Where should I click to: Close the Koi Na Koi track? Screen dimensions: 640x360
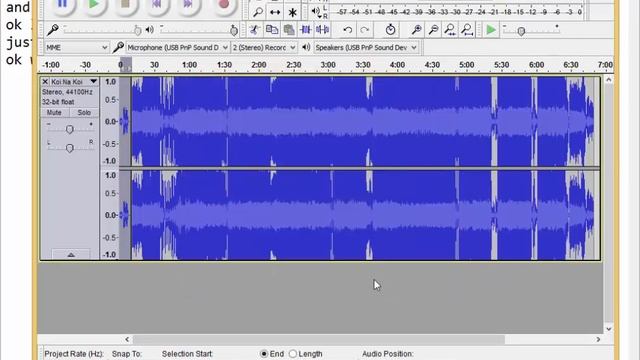tap(45, 82)
